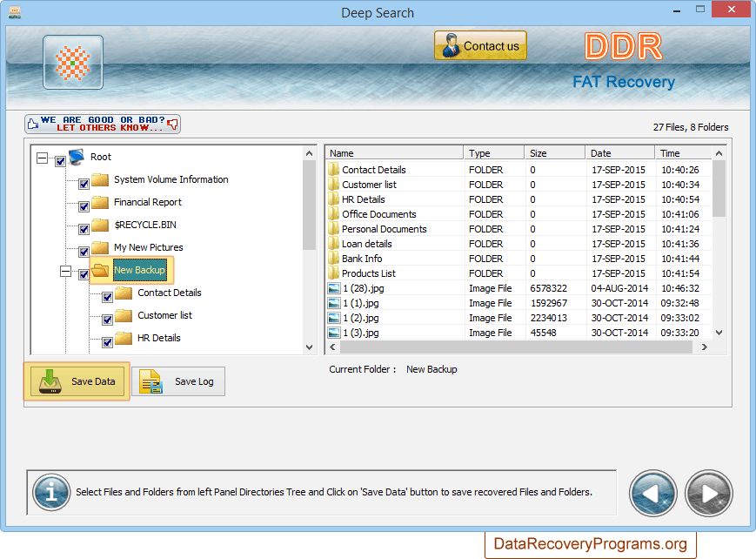Select the tree's Customer list folder icon
The height and width of the screenshot is (559, 756).
(124, 316)
